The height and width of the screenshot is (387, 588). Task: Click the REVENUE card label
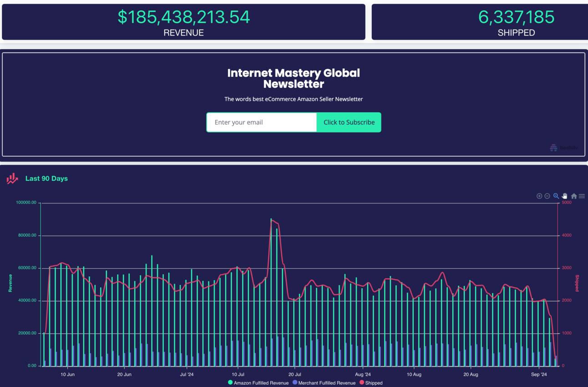coord(184,33)
